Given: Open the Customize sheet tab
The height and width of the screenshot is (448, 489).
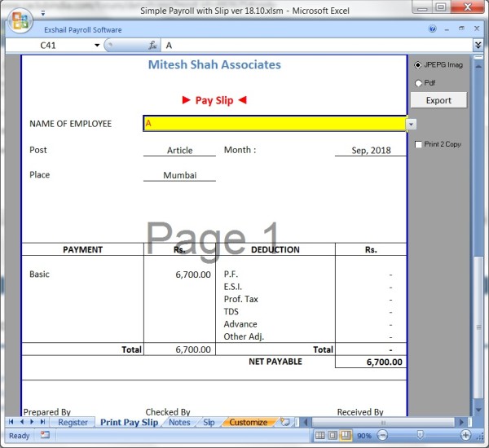Looking at the screenshot, I should coord(248,422).
